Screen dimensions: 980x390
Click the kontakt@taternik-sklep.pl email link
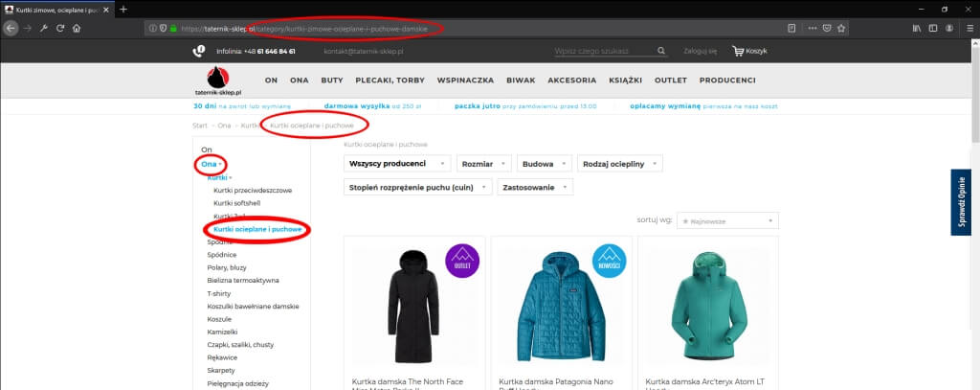coord(363,52)
